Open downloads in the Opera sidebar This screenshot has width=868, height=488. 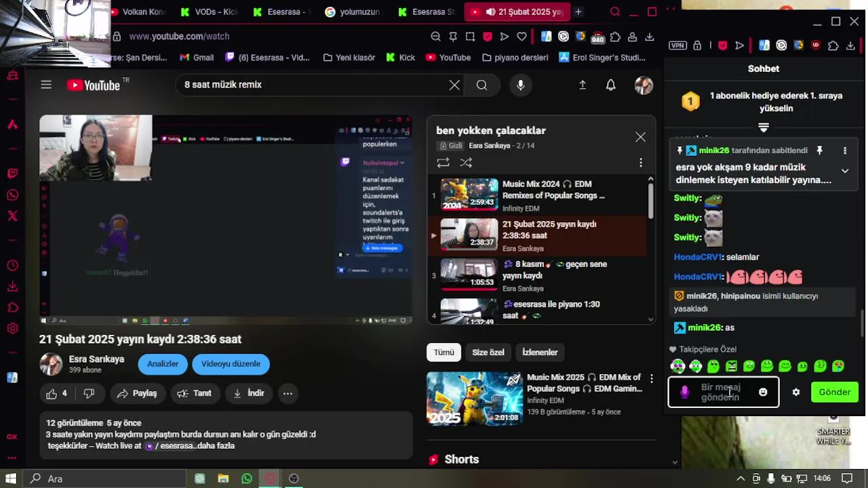point(12,287)
